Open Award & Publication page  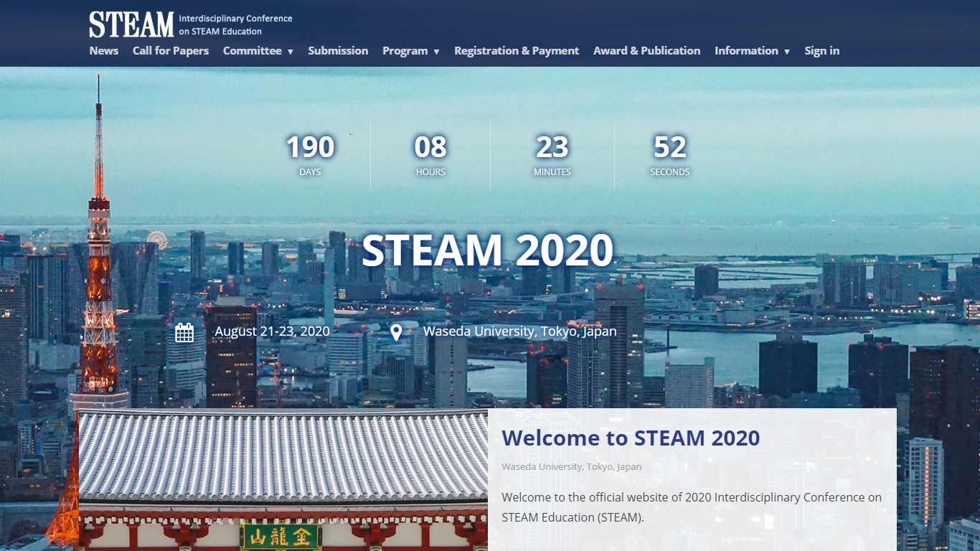tap(646, 51)
